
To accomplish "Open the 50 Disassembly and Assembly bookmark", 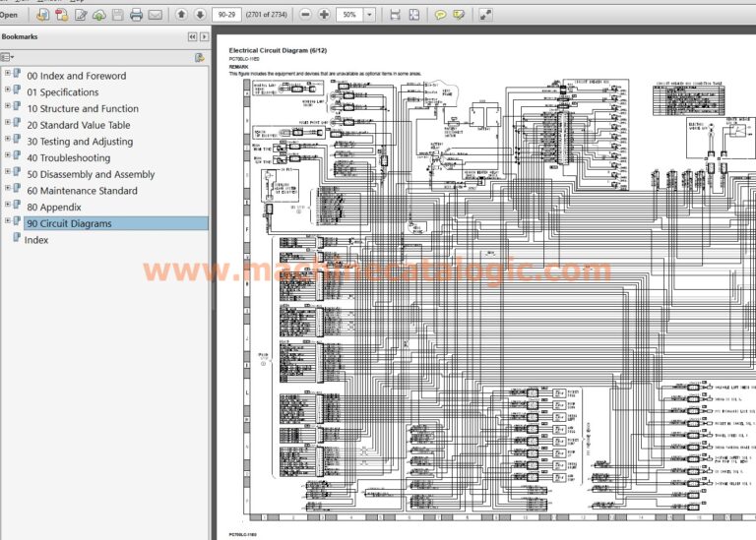I will [x=91, y=174].
